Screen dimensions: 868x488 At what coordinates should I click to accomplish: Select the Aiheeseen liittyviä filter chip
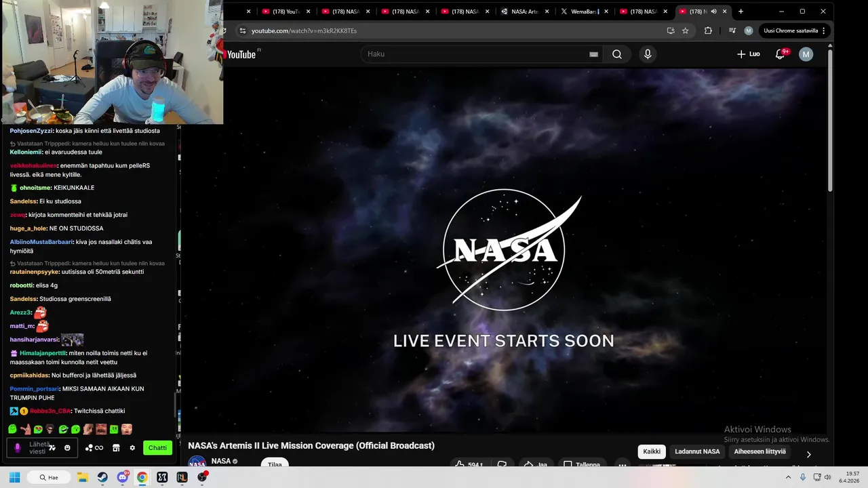pyautogui.click(x=759, y=451)
